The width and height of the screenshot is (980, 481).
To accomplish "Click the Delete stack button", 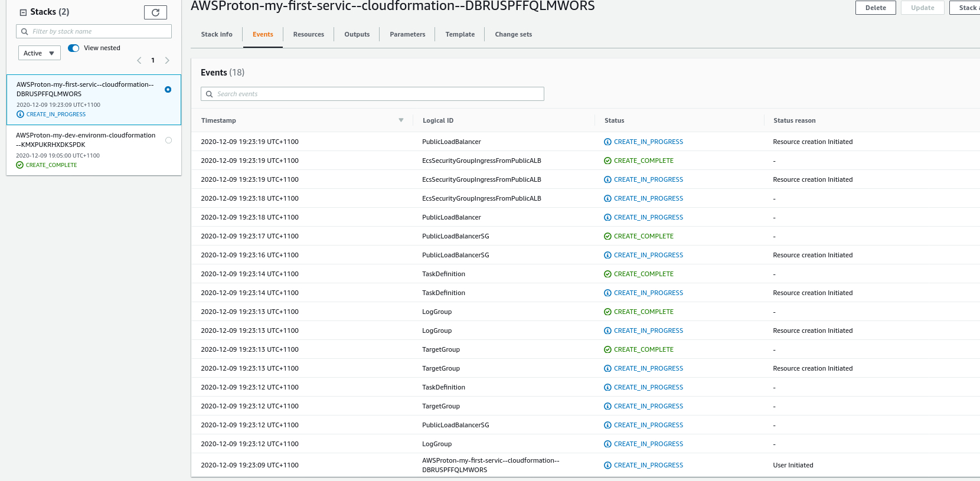I will tap(876, 8).
